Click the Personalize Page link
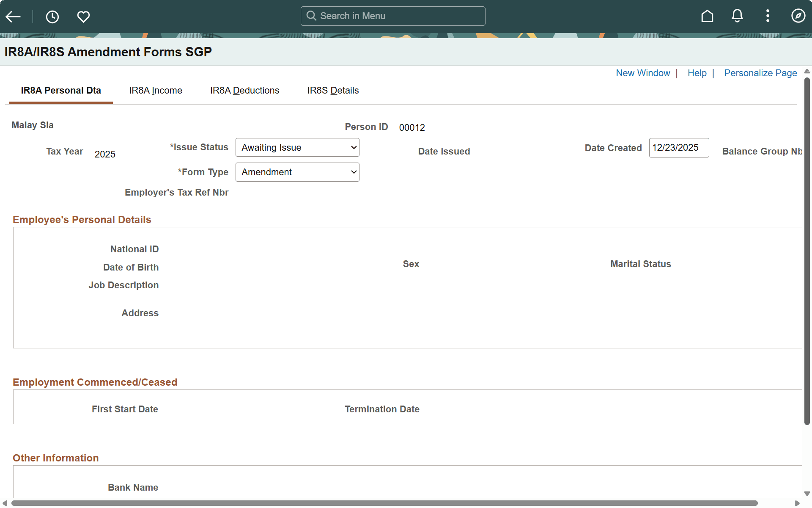 tap(760, 73)
